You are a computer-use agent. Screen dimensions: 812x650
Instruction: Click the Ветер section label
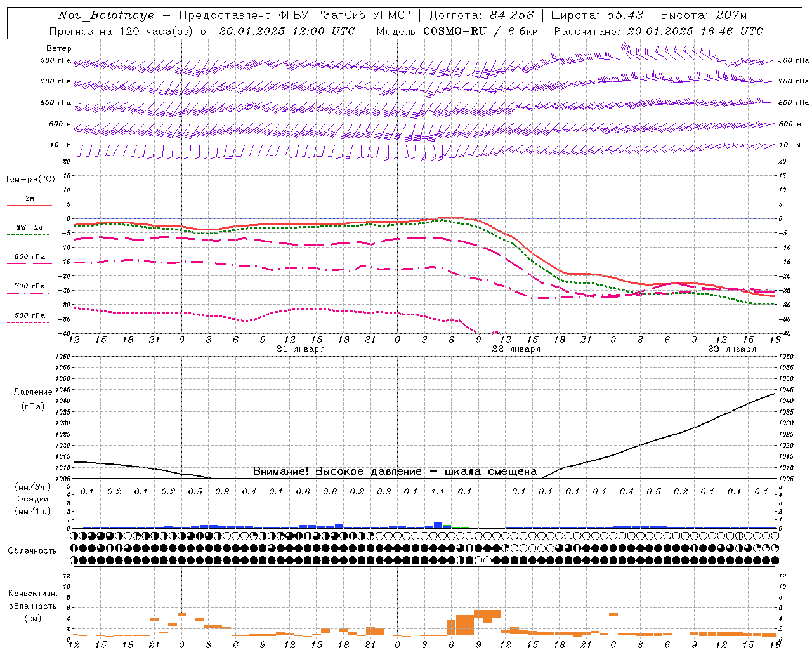pyautogui.click(x=59, y=48)
